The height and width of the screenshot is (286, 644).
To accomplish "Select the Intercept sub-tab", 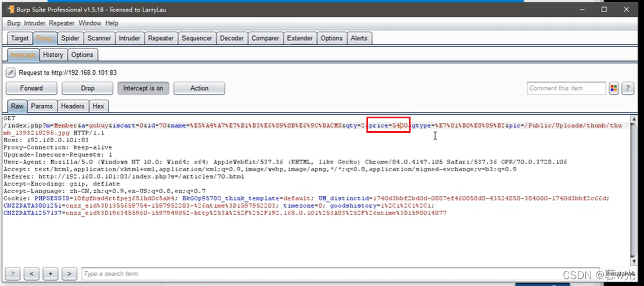I will [23, 55].
